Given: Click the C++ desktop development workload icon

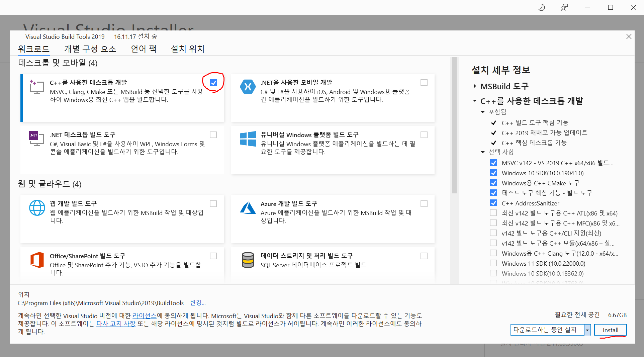Looking at the screenshot, I should [37, 87].
